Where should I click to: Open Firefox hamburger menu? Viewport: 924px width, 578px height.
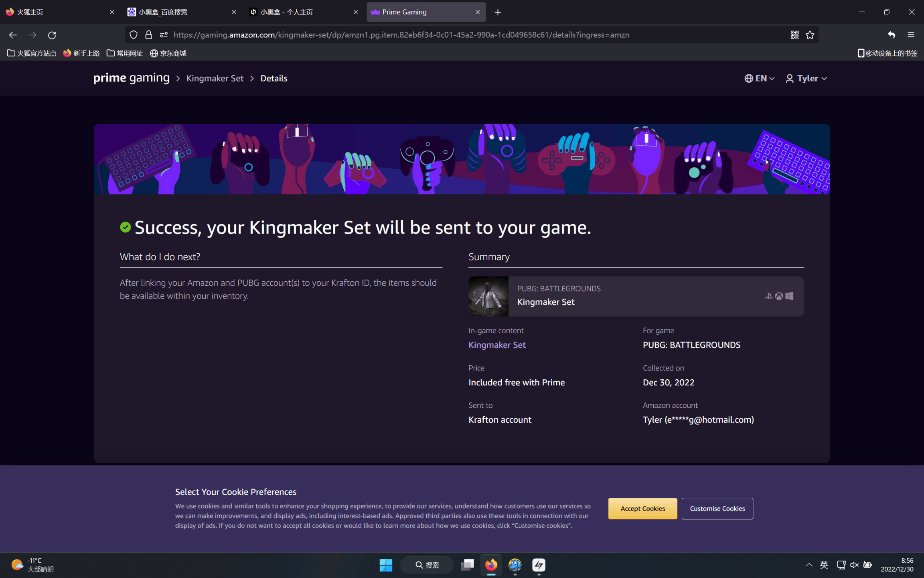911,35
